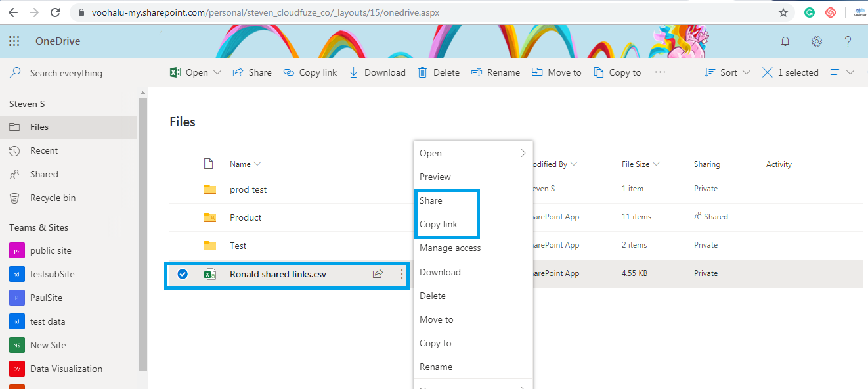Select the Download toolbar icon
868x389 pixels.
tap(354, 72)
